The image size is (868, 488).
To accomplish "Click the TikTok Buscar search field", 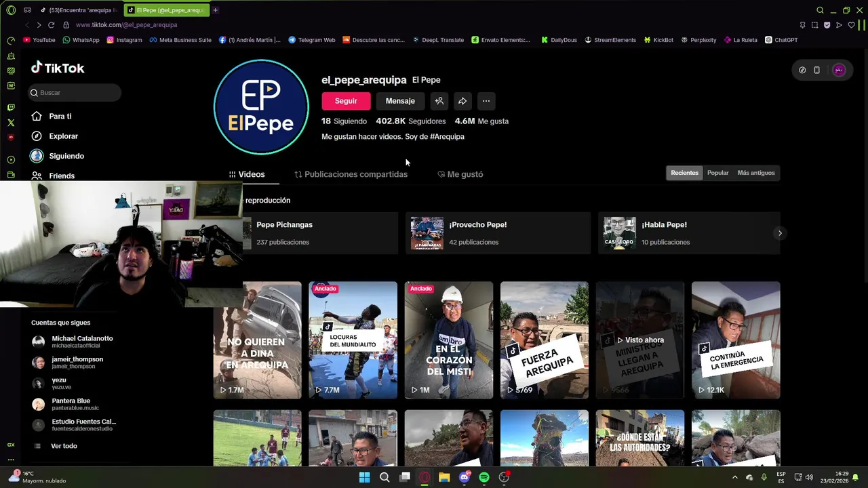I will point(75,92).
